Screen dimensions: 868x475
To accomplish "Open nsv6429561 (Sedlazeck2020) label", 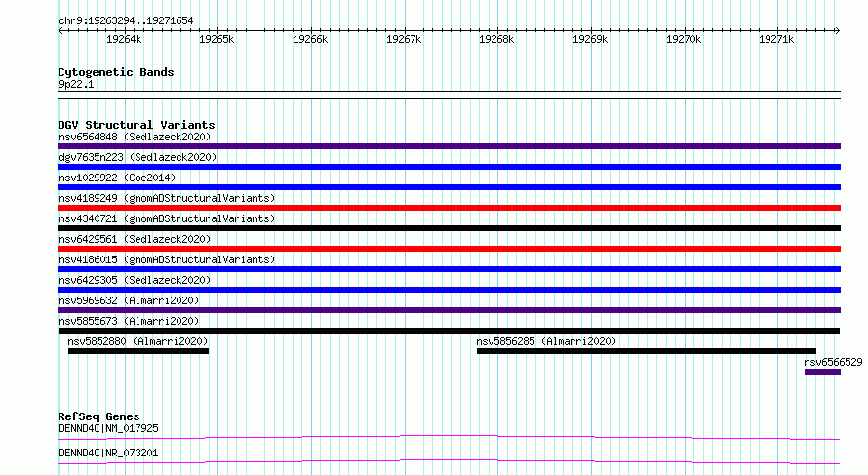I will (x=135, y=239).
